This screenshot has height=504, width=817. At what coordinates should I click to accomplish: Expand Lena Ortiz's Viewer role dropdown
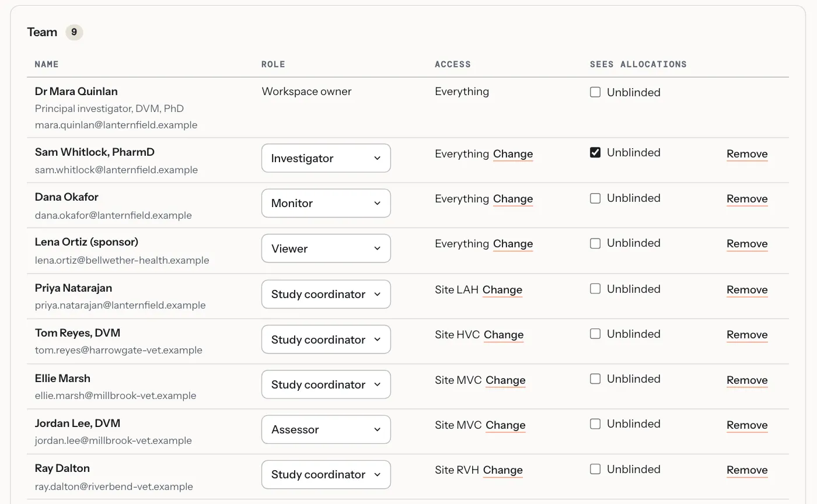click(326, 249)
